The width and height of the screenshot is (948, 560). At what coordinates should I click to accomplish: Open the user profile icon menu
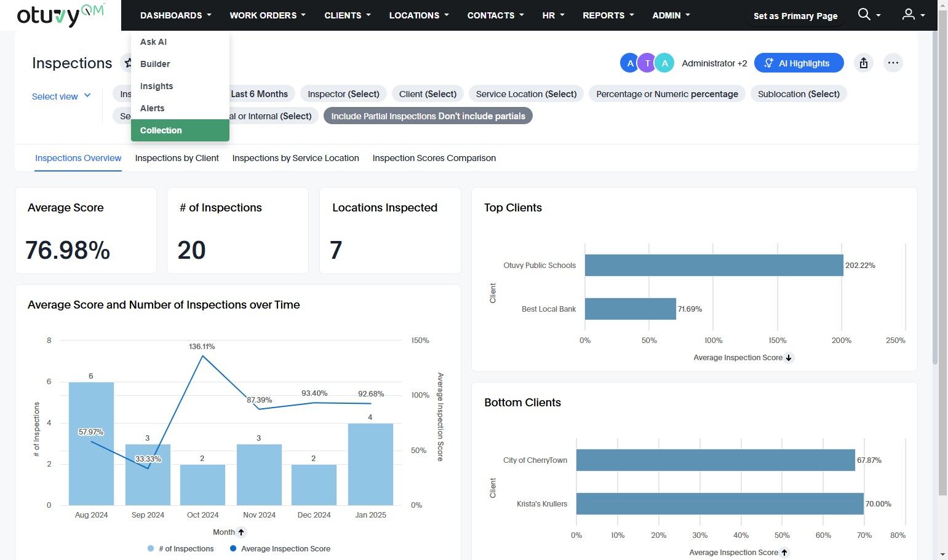908,15
